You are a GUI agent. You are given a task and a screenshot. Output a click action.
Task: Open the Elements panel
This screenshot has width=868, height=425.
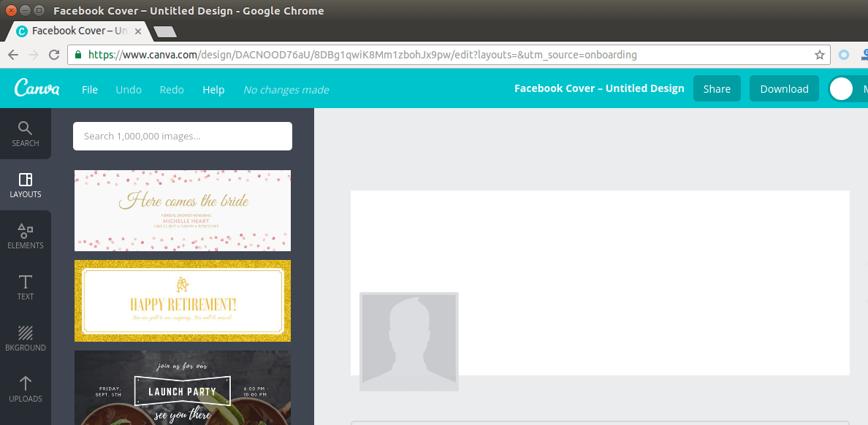(26, 236)
